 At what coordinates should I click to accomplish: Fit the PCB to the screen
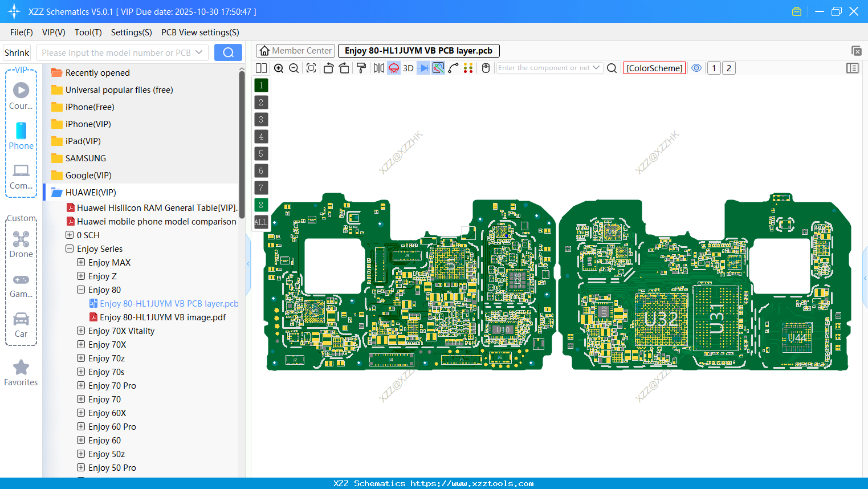[311, 68]
